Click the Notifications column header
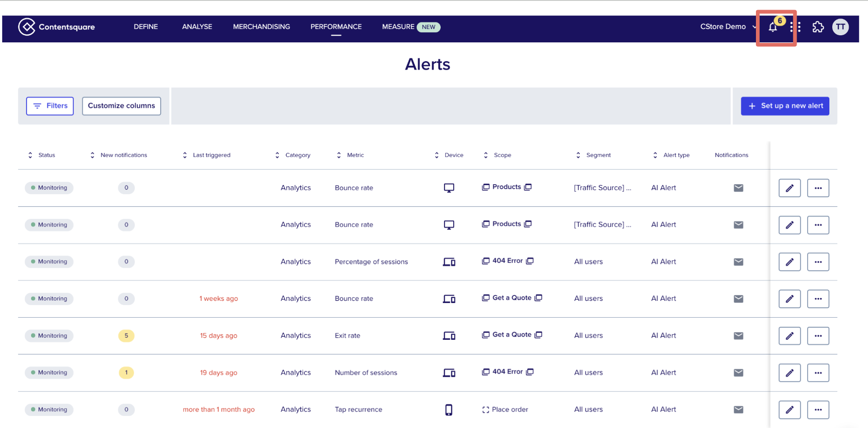The width and height of the screenshot is (868, 428). click(x=732, y=155)
